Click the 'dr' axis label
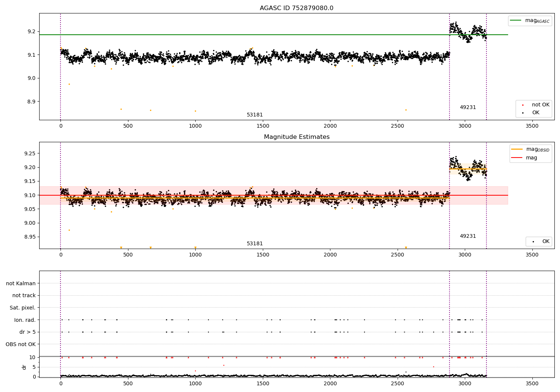560x392 pixels. (x=24, y=367)
